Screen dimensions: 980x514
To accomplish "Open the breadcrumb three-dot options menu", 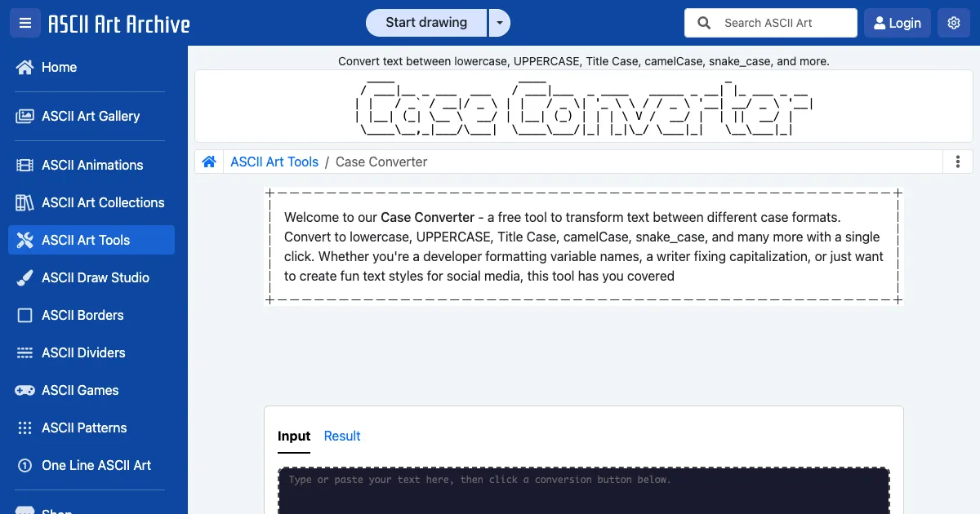I will (957, 162).
